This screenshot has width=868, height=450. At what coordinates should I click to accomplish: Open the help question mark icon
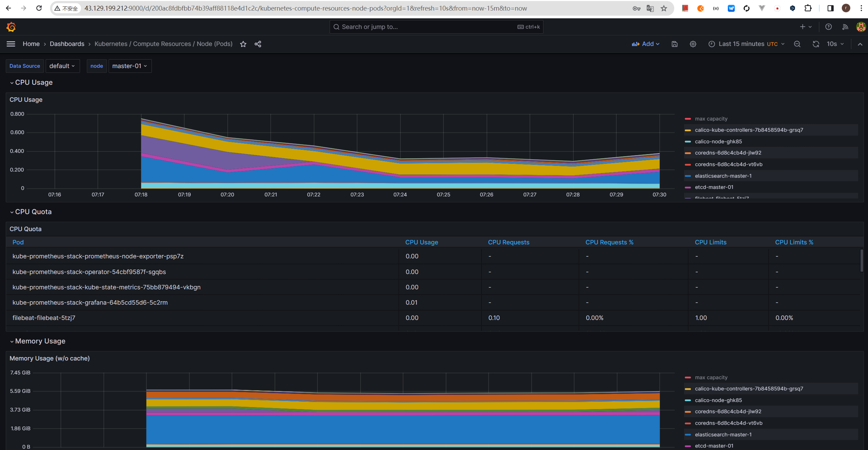pyautogui.click(x=828, y=27)
